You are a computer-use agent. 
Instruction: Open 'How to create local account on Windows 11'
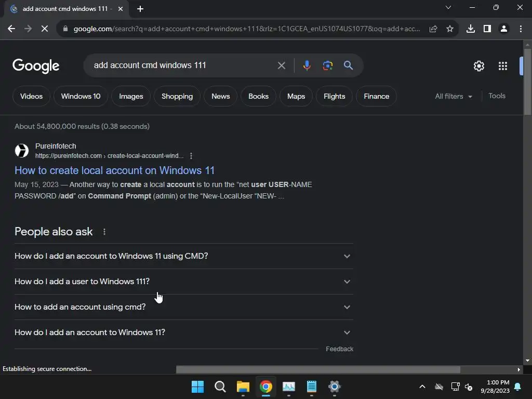coord(114,170)
